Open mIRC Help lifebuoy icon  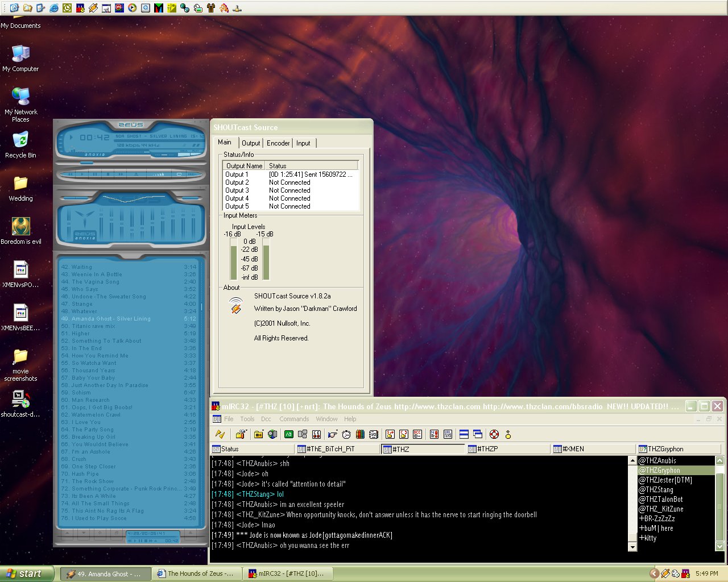[x=494, y=434]
